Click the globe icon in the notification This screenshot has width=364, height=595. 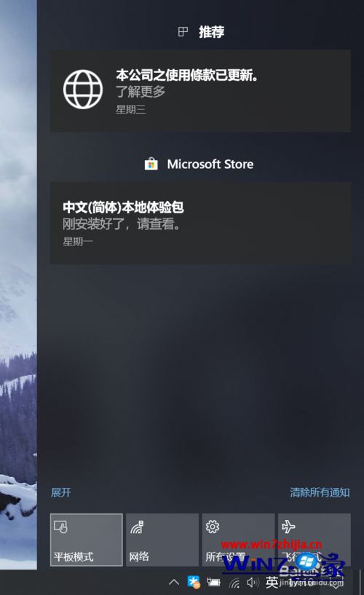click(x=83, y=89)
